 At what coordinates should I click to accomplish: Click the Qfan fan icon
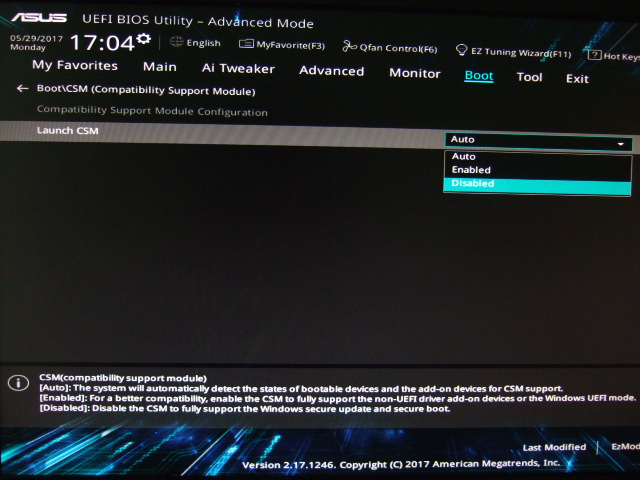click(349, 46)
